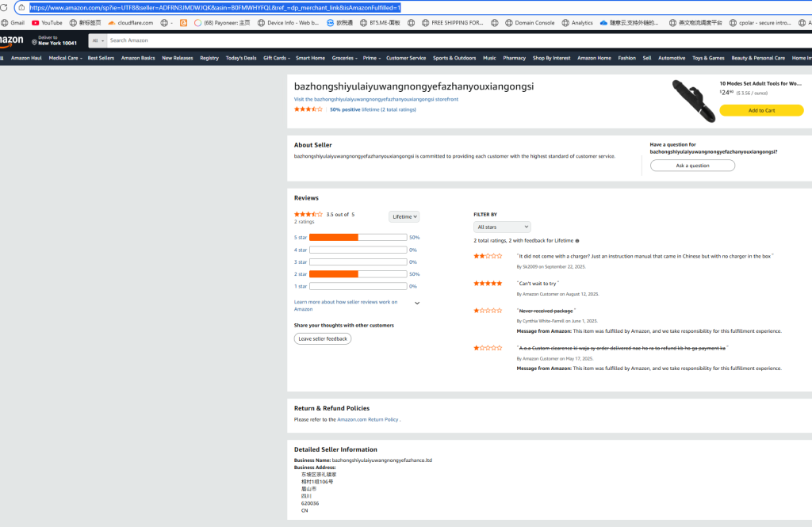812x527 pixels.
Task: Filter reviews by the 5 star bar
Action: pyautogui.click(x=358, y=237)
